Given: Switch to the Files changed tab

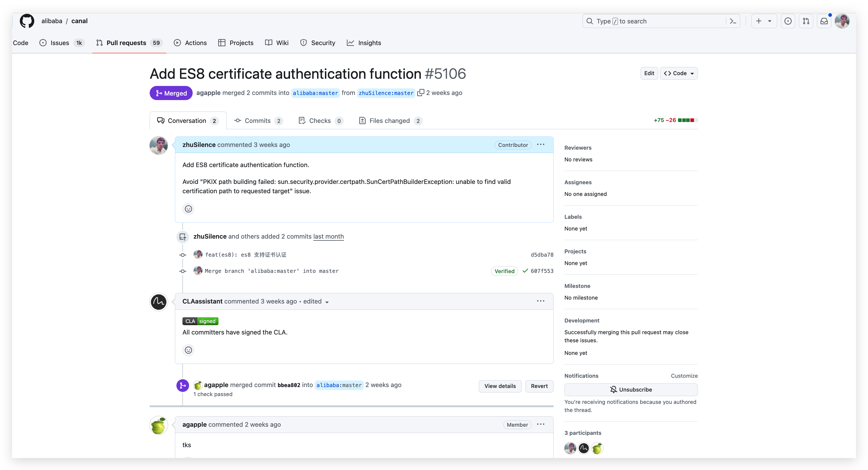Looking at the screenshot, I should tap(390, 121).
